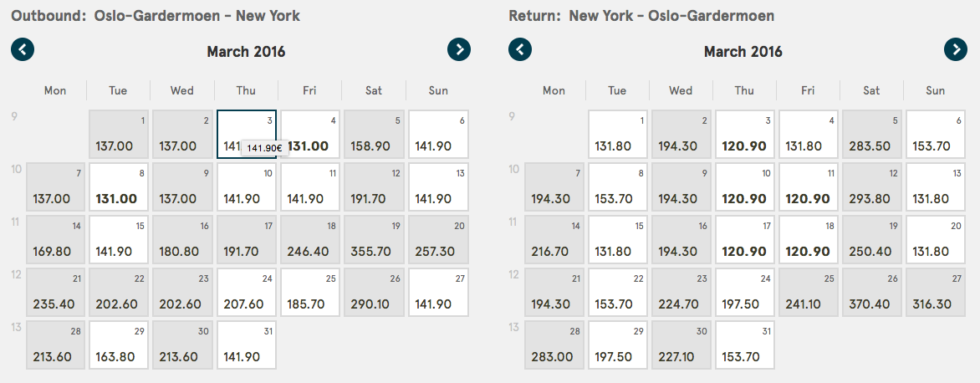Go to next month in Outbound calendar
This screenshot has height=383, width=980.
[459, 49]
